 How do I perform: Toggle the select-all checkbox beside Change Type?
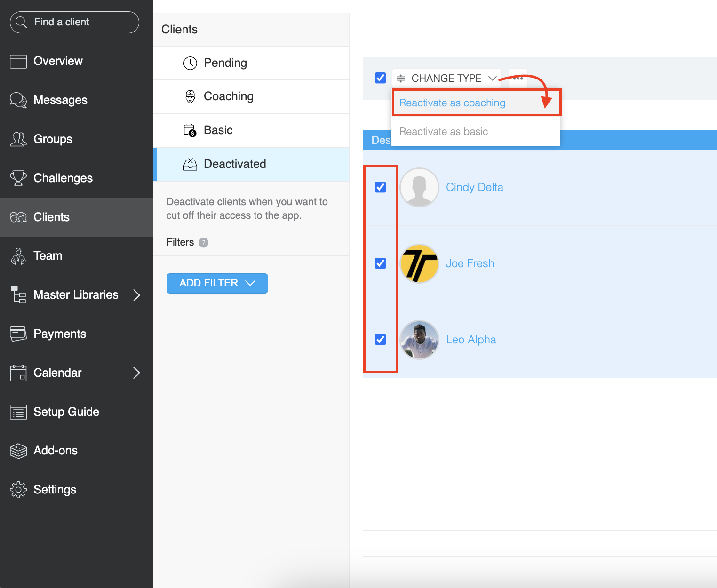381,78
